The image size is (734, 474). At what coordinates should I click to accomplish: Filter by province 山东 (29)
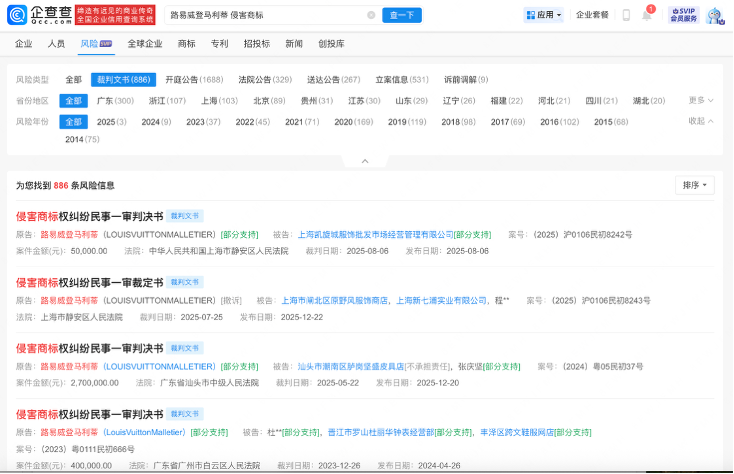411,101
